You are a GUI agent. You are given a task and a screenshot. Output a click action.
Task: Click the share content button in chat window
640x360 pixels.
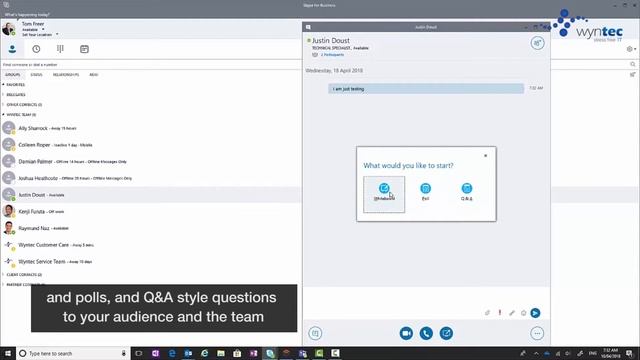[446, 333]
